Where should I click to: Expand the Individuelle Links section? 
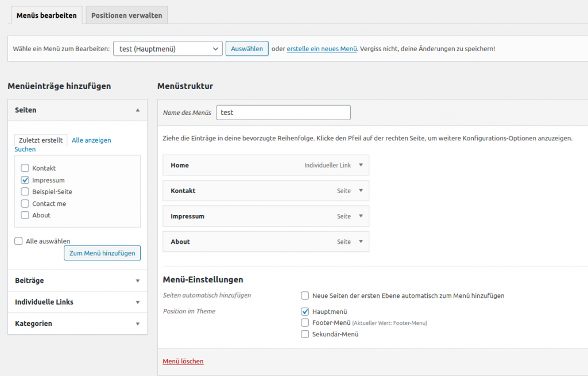[x=78, y=302]
